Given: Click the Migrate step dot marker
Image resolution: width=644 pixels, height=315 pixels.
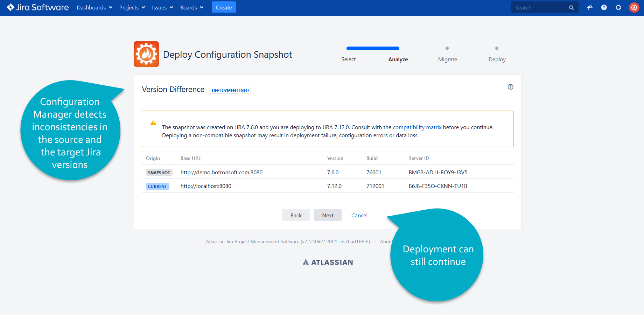Looking at the screenshot, I should (447, 48).
